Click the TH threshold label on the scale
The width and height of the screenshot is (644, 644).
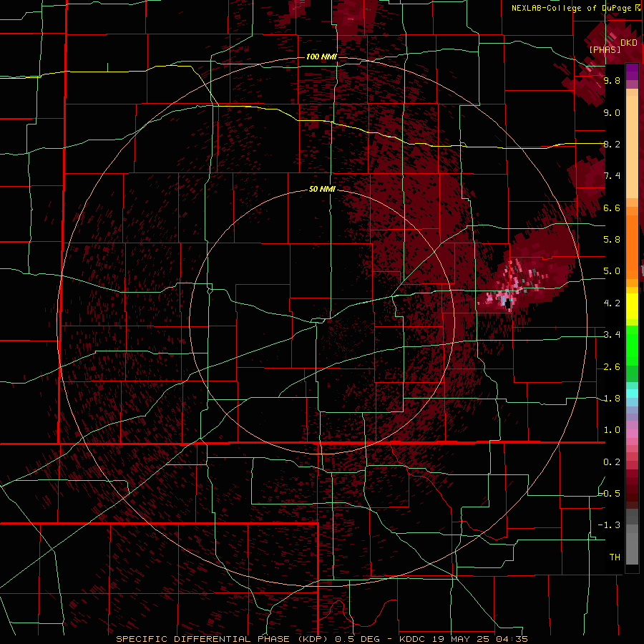(615, 557)
